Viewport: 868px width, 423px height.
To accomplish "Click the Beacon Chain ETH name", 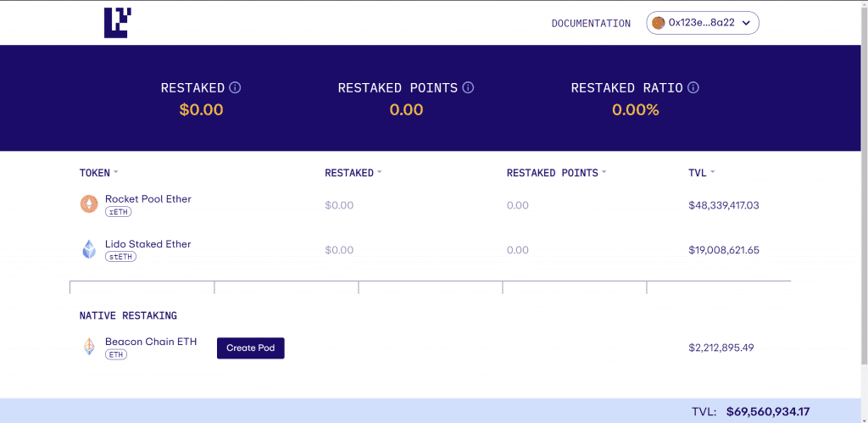I will [x=151, y=342].
